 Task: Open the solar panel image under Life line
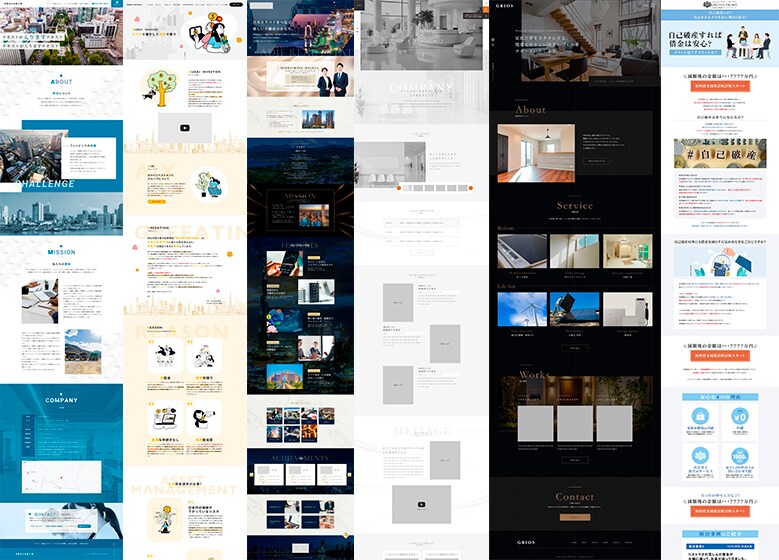pos(574,309)
